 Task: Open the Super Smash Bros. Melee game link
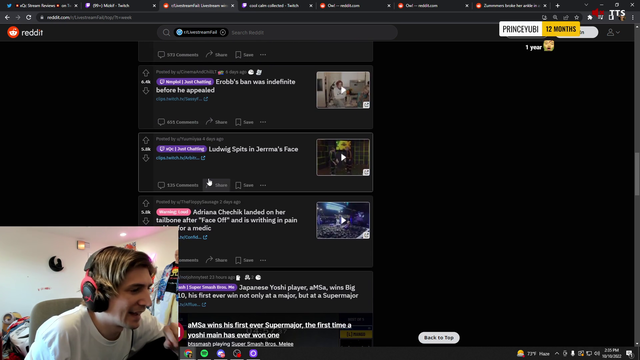click(262, 344)
